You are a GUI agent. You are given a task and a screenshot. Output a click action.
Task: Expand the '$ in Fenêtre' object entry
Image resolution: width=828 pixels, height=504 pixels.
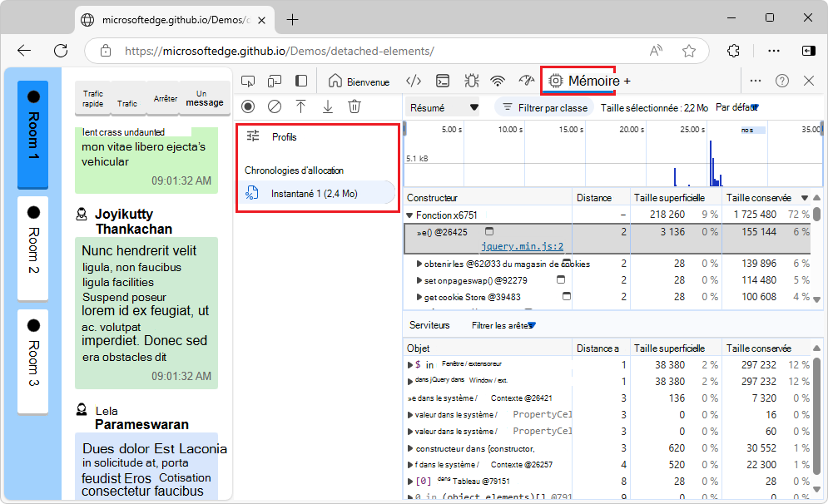point(409,364)
